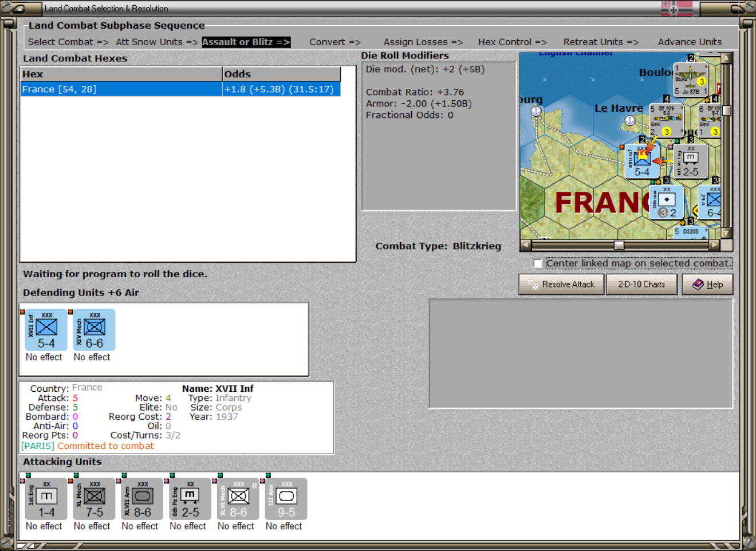Click map vertical scrollbar down arrow

(x=726, y=233)
